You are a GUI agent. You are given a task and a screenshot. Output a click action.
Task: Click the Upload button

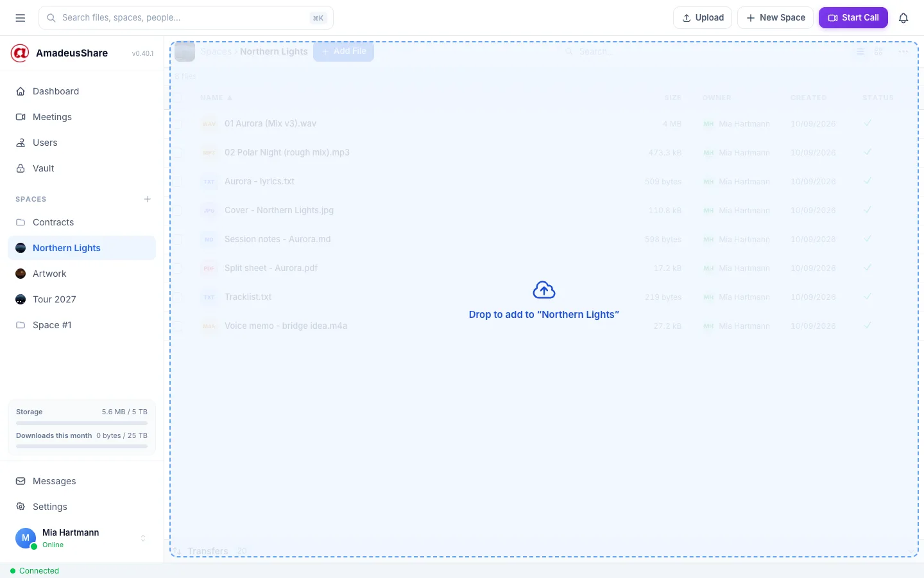tap(703, 18)
